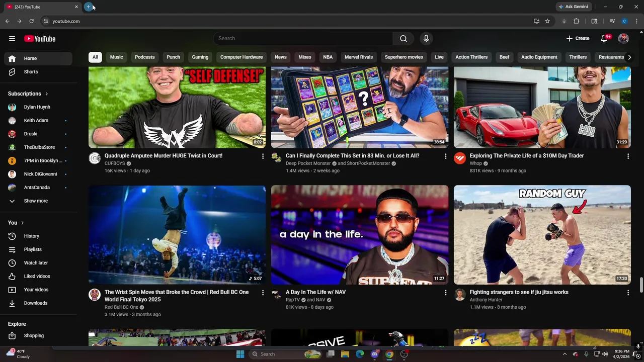The width and height of the screenshot is (644, 362).
Task: Open Windows Start menu
Action: (x=240, y=354)
